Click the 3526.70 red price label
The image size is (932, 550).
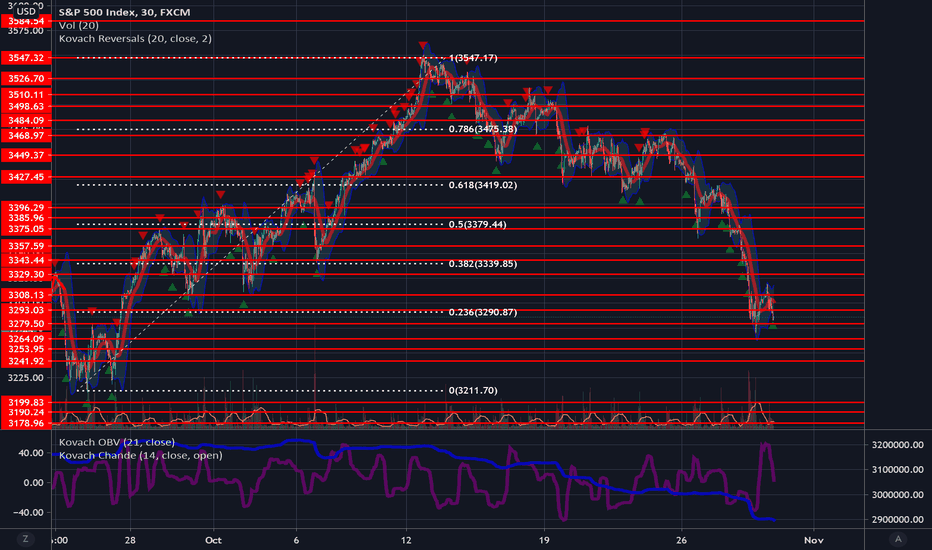click(26, 78)
